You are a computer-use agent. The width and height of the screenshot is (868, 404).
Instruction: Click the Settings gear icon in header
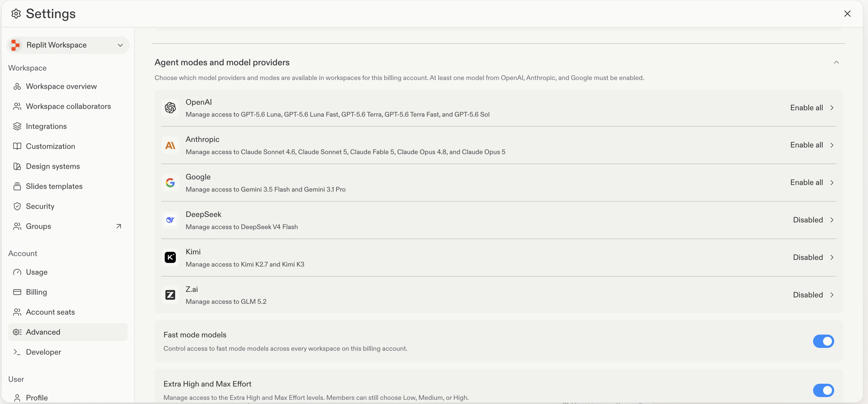tap(16, 13)
